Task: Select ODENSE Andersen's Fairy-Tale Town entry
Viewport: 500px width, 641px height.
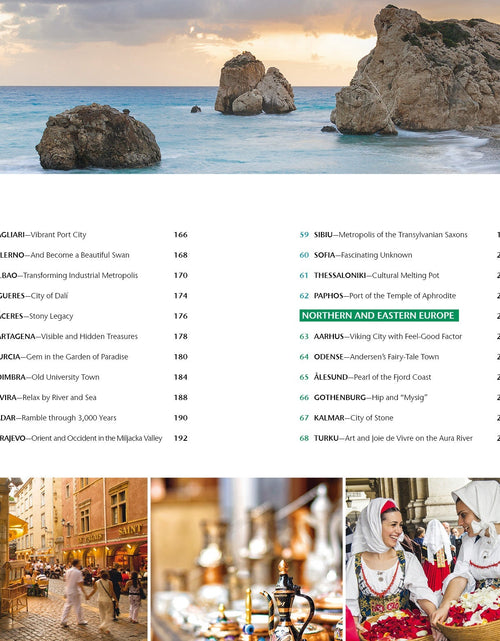Action: pyautogui.click(x=377, y=357)
